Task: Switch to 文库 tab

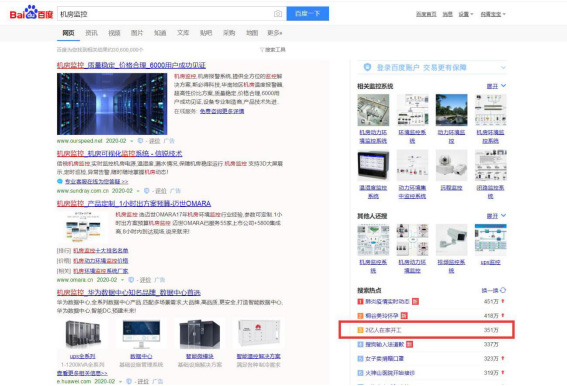Action: click(x=183, y=33)
